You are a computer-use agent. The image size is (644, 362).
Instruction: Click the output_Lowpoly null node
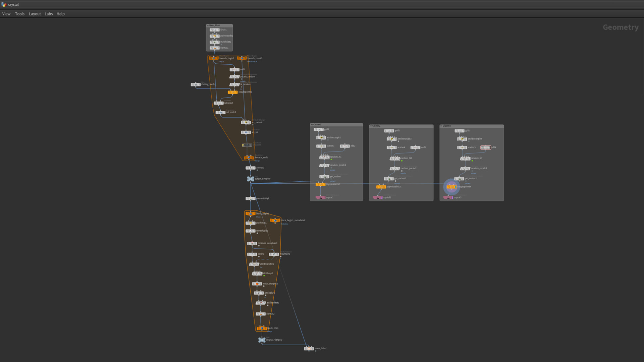(x=251, y=179)
